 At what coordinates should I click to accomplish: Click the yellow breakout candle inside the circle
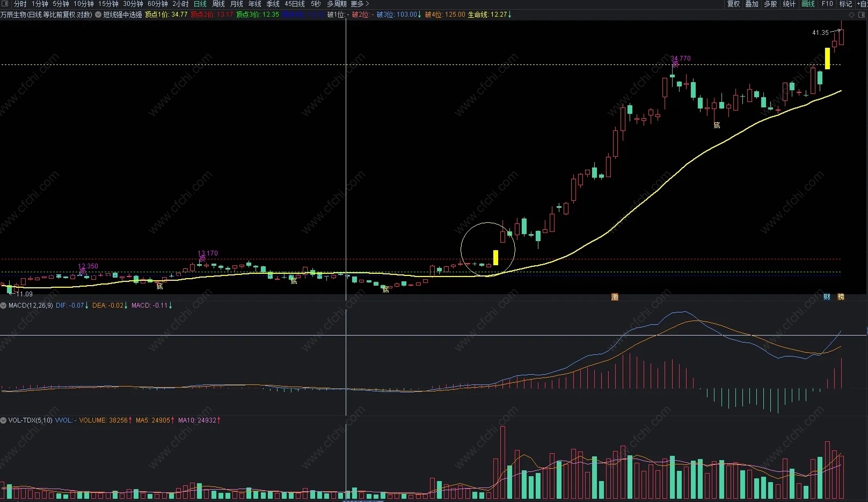pos(495,258)
